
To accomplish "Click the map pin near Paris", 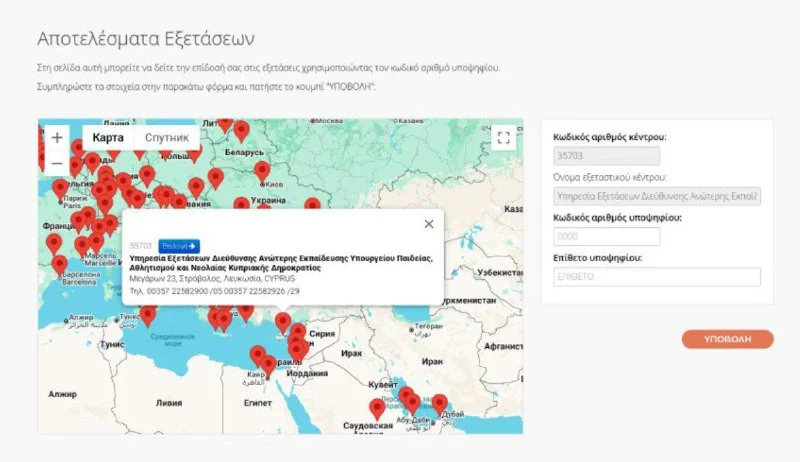I will [x=60, y=187].
